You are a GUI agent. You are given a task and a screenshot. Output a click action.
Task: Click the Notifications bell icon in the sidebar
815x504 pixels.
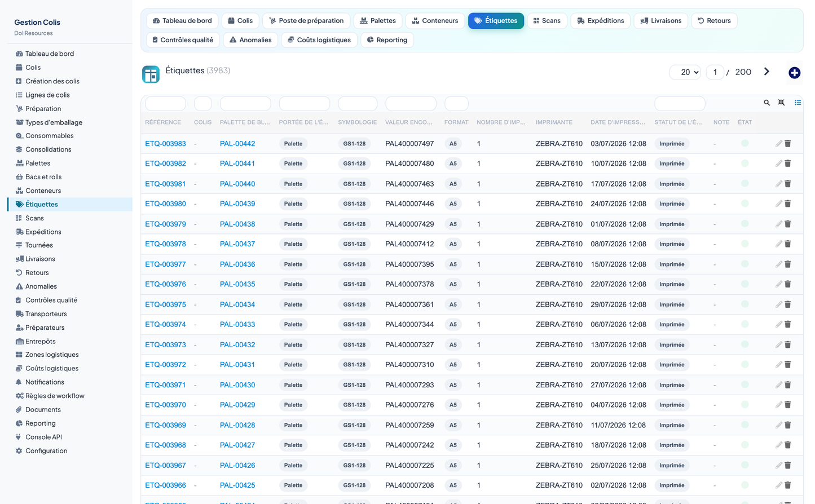click(x=19, y=382)
